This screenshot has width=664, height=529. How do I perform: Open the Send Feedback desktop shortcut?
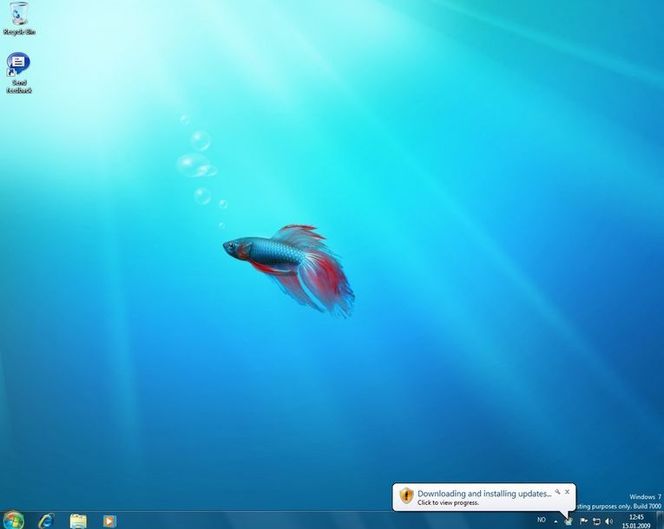pos(19,72)
